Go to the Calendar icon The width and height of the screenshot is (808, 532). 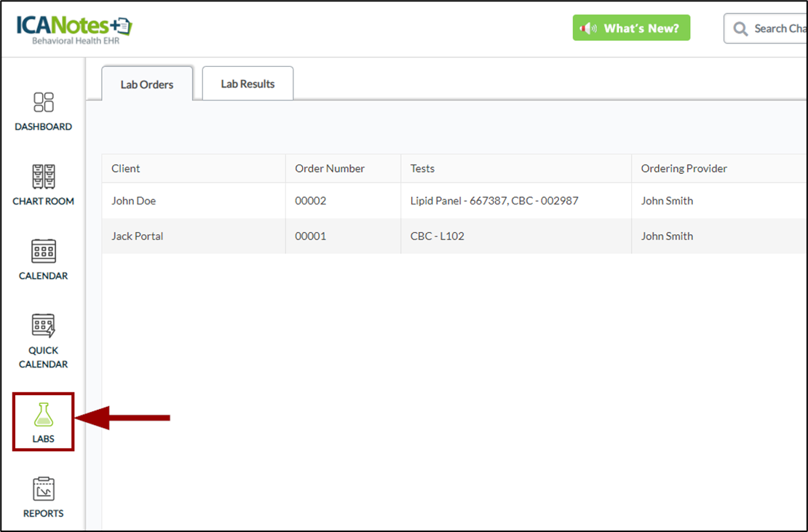click(x=44, y=251)
